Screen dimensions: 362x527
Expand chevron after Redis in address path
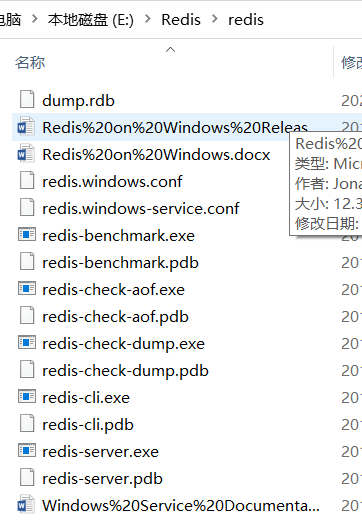[x=215, y=19]
